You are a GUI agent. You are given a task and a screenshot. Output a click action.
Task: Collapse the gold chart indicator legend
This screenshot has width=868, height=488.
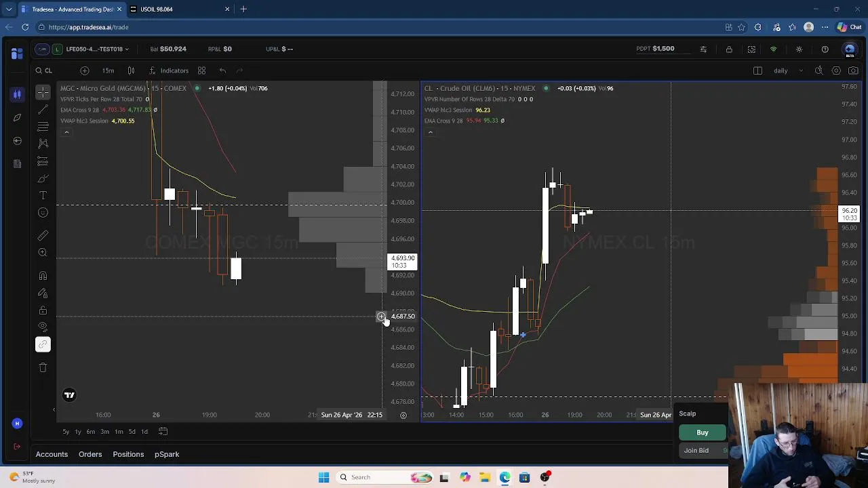click(66, 132)
